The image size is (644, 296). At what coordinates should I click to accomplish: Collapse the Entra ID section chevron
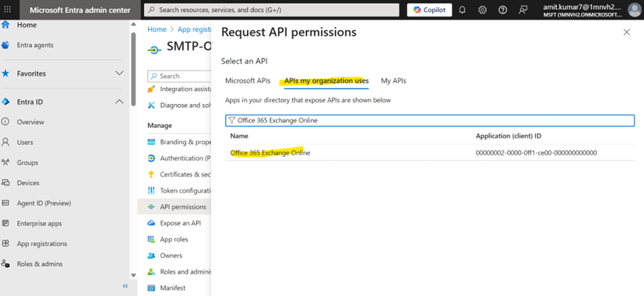[x=119, y=102]
